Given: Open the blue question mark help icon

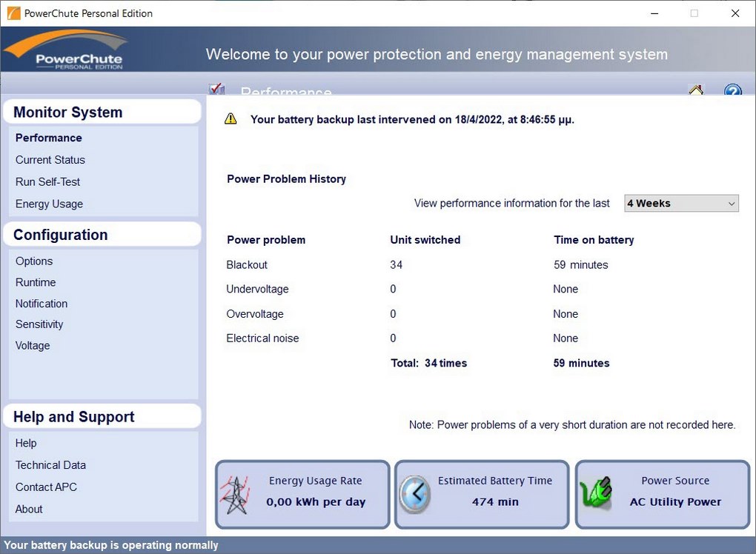Looking at the screenshot, I should (732, 90).
